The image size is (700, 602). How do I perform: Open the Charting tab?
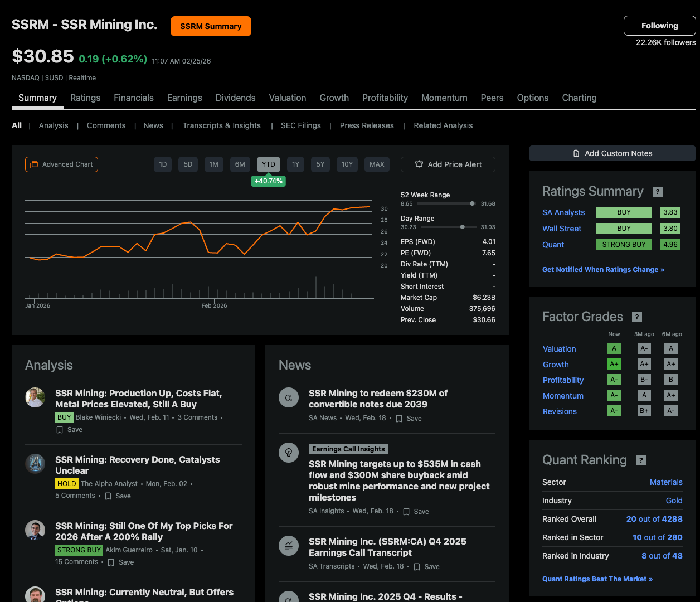(x=579, y=98)
